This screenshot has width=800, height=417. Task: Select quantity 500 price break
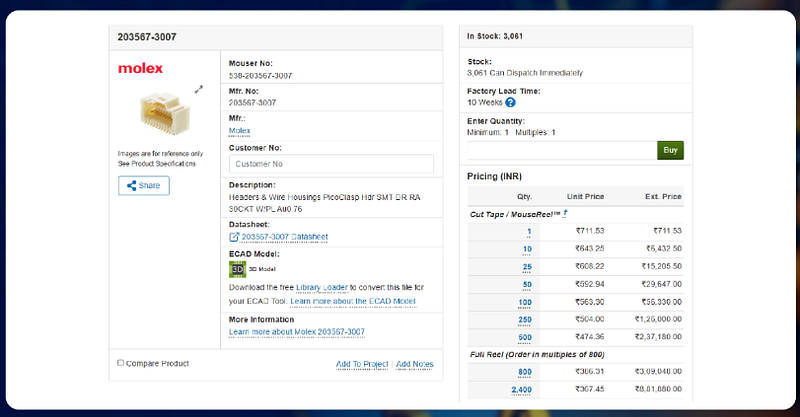coord(525,337)
